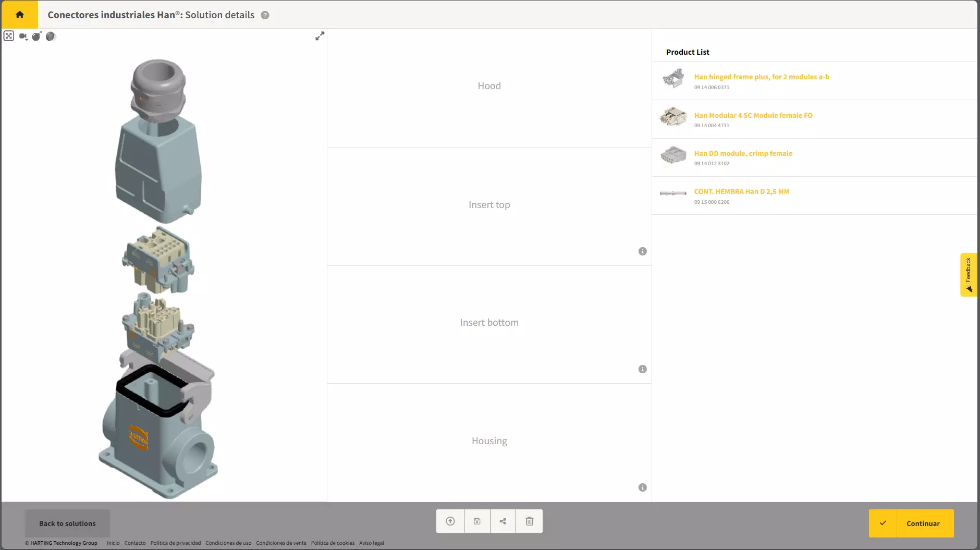
Task: Delete solution with trash can icon
Action: pos(530,521)
